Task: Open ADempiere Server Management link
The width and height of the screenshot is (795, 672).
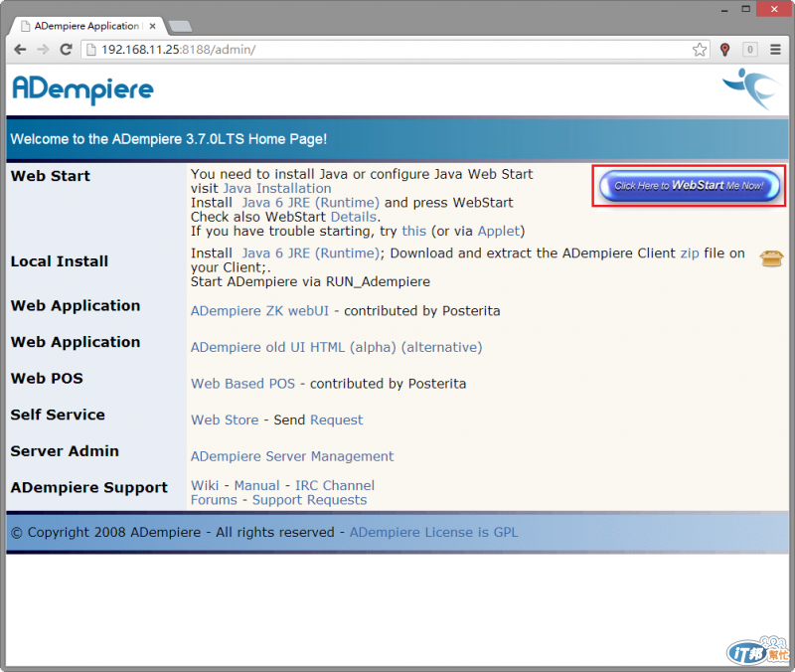Action: point(292,456)
